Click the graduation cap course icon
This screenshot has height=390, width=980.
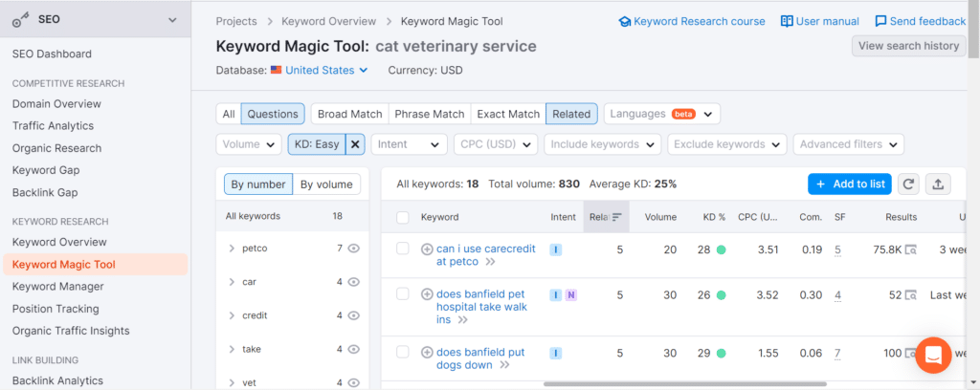coord(624,22)
